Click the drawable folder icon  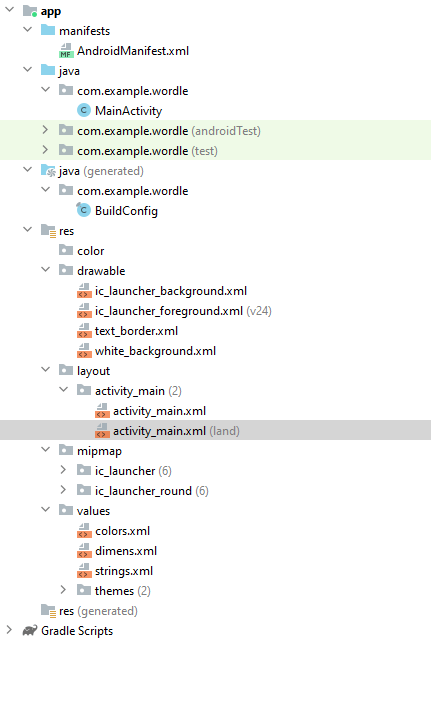[x=66, y=270]
